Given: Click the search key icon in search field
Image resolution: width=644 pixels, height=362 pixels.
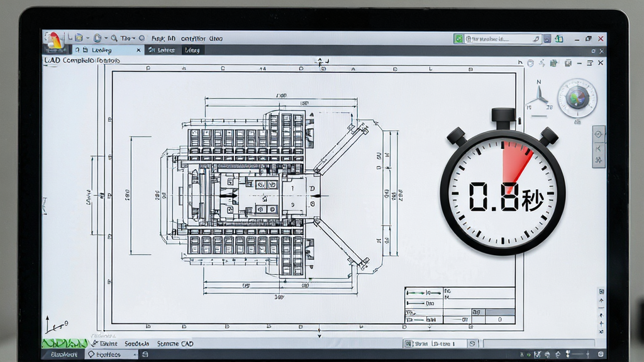Looking at the screenshot, I should tap(536, 39).
